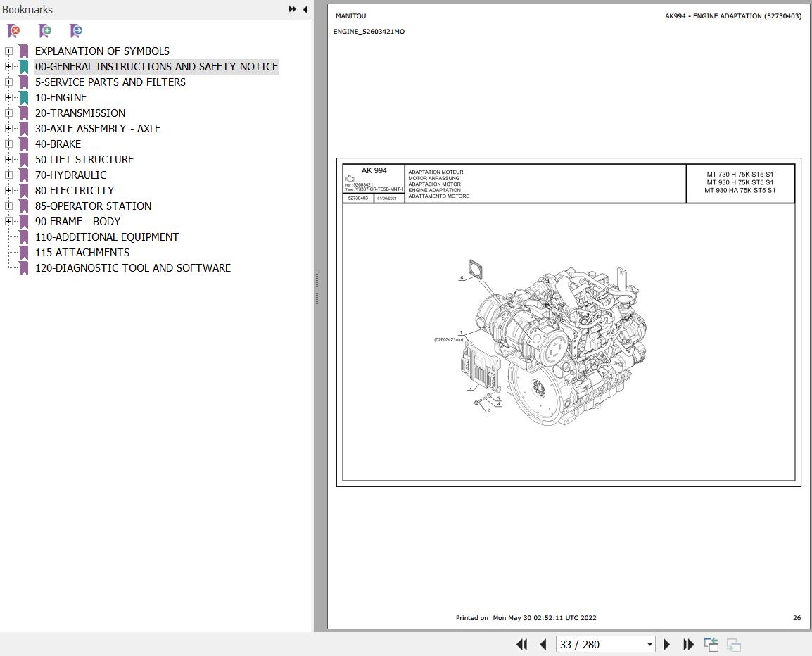Click the previous view icon
Screen dimensions: 812x656
(711, 644)
